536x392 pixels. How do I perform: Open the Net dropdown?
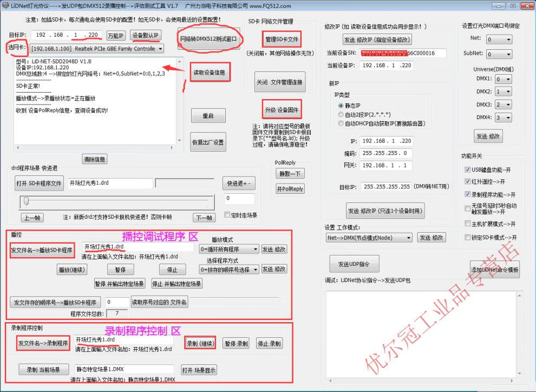tap(499, 40)
